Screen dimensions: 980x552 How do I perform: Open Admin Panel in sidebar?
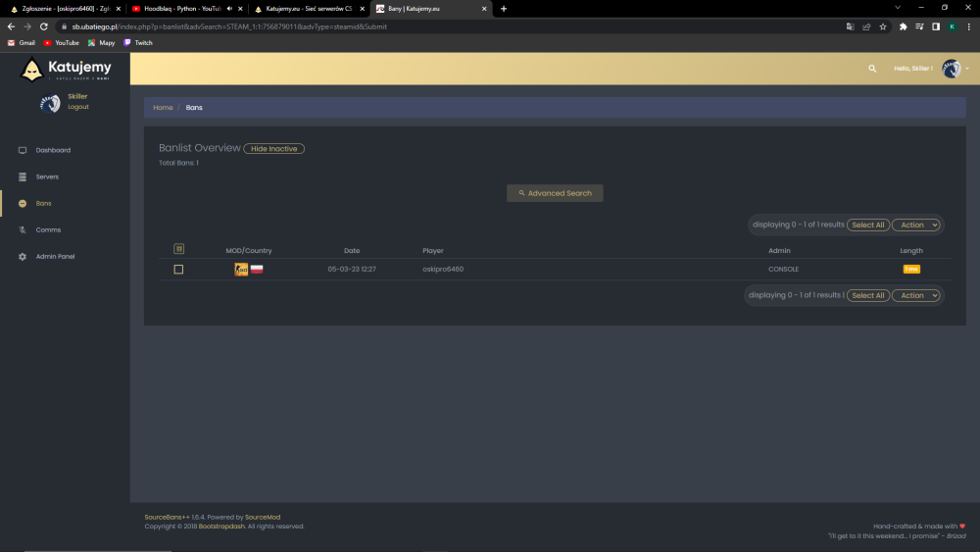pos(55,256)
